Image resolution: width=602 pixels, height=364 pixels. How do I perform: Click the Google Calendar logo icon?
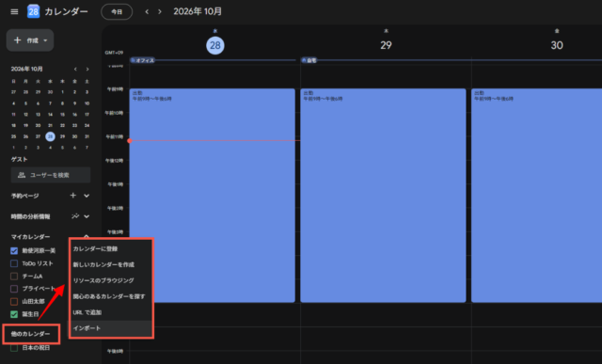34,11
